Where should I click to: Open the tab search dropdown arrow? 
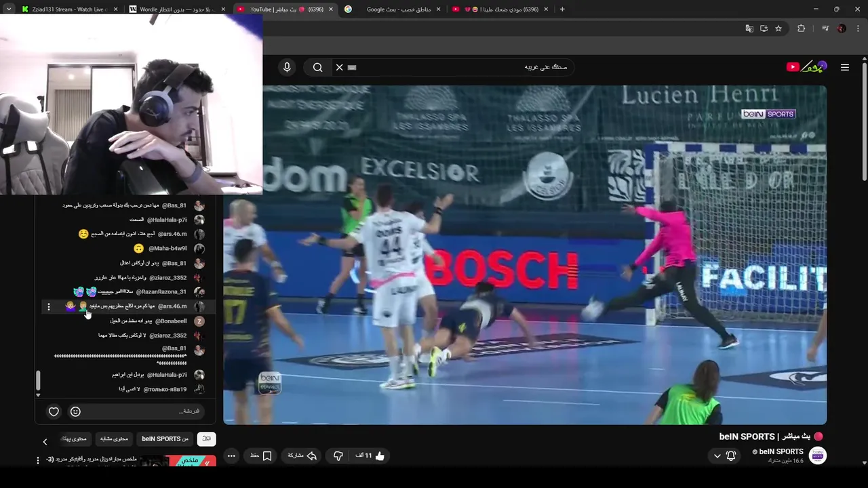[7, 9]
